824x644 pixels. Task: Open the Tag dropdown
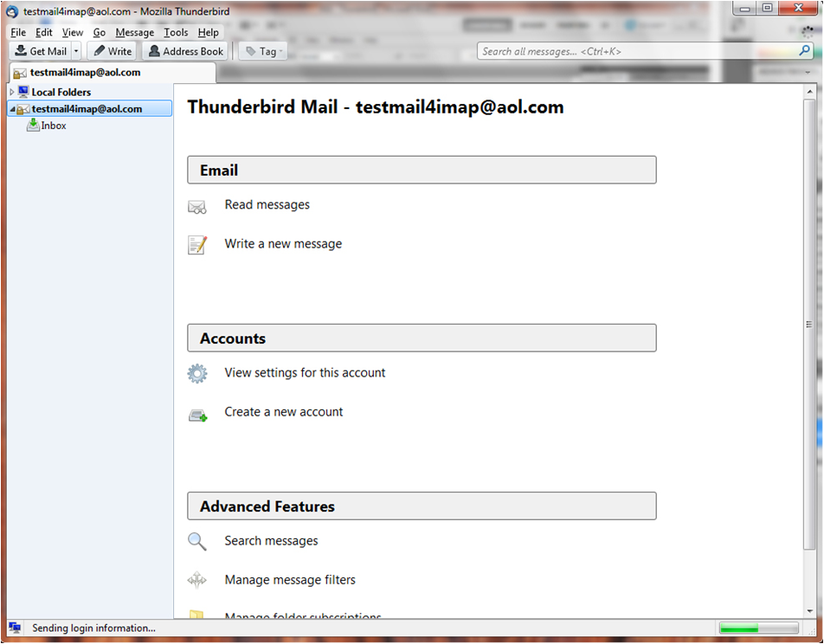pos(263,51)
